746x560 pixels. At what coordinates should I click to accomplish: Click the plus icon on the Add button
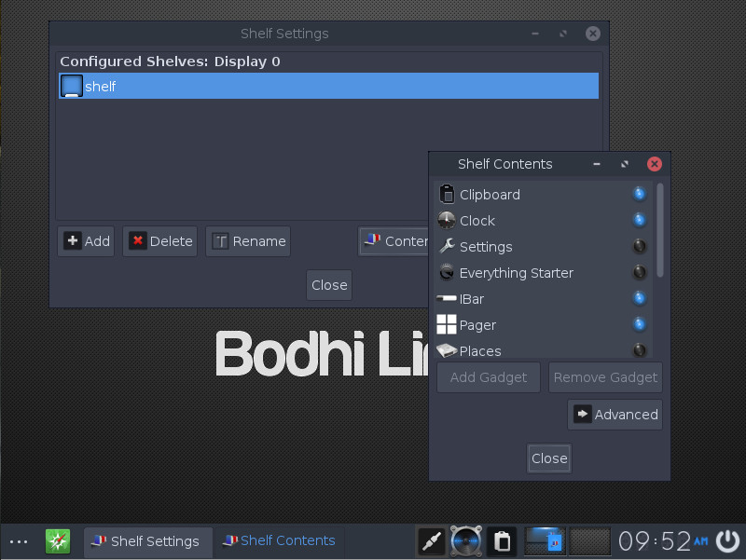73,240
